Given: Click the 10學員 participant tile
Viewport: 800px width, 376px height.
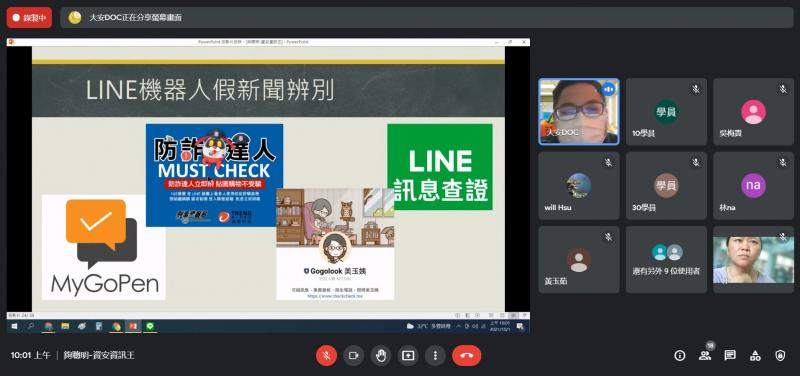Looking at the screenshot, I should [x=666, y=112].
